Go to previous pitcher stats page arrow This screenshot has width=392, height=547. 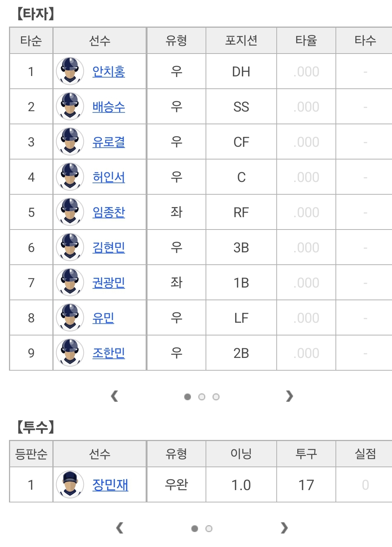click(x=120, y=528)
